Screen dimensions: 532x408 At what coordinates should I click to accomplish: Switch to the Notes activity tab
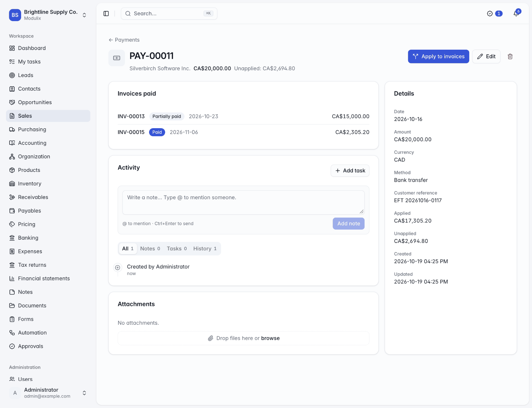(x=150, y=249)
